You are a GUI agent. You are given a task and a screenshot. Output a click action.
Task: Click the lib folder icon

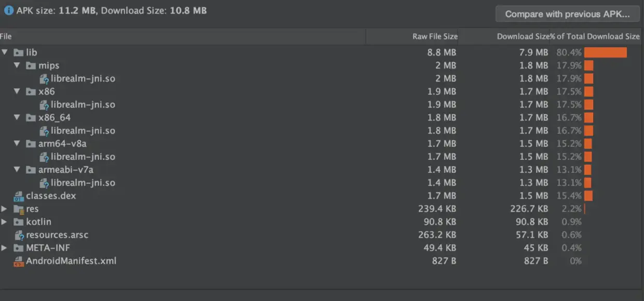[18, 52]
